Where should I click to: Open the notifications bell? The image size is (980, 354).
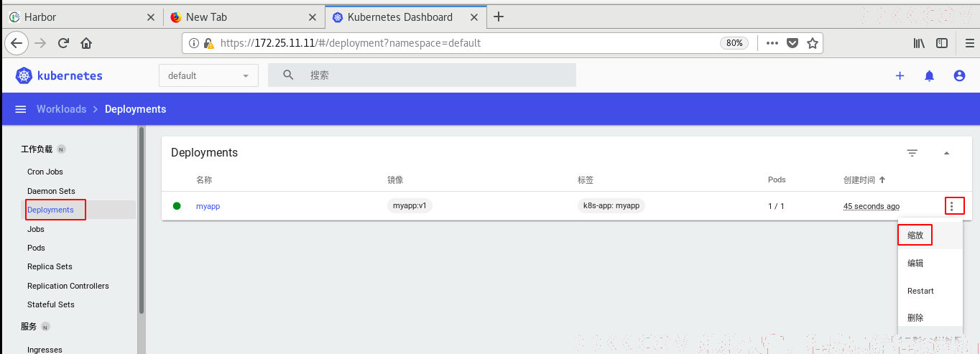929,75
